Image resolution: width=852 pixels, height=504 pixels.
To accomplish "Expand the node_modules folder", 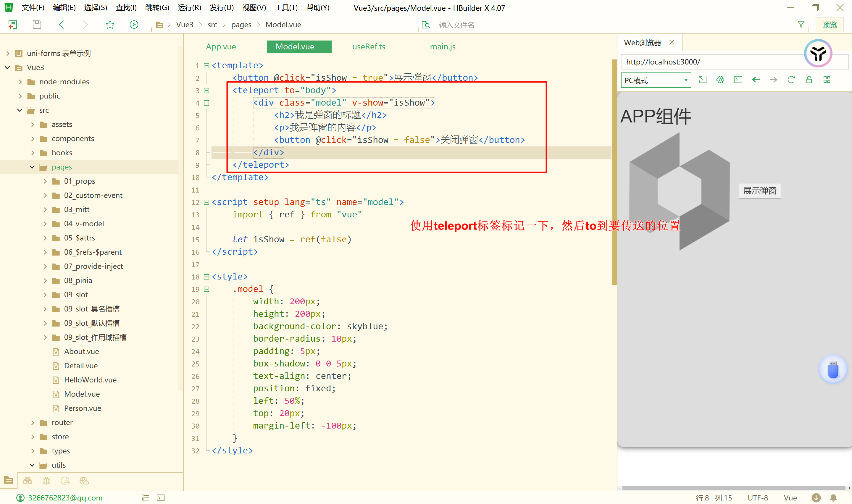I will 20,82.
